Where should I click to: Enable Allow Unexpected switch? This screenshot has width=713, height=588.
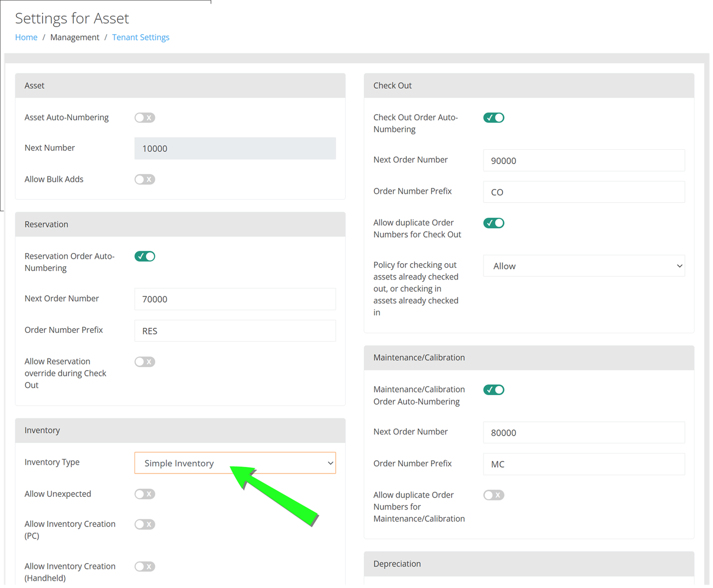click(145, 494)
